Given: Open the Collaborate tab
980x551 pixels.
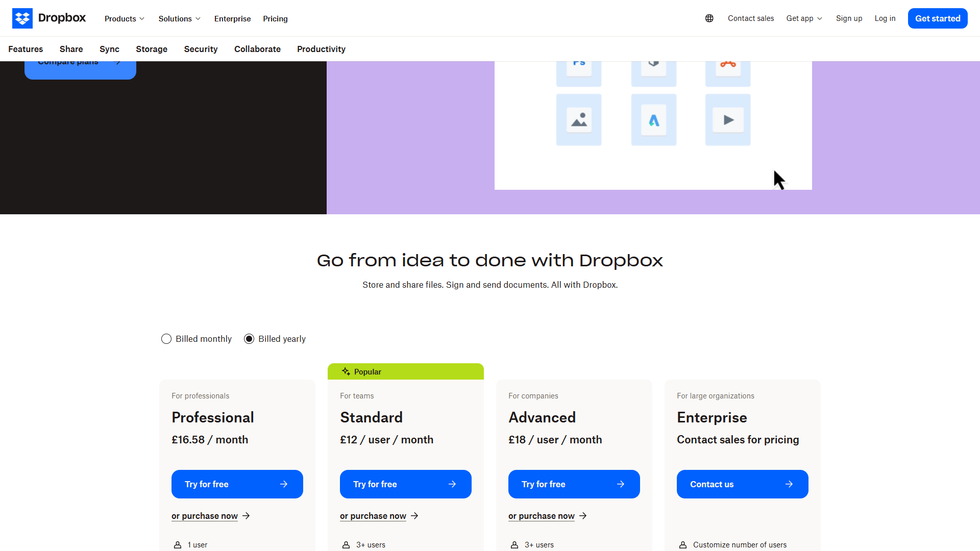Looking at the screenshot, I should (257, 49).
